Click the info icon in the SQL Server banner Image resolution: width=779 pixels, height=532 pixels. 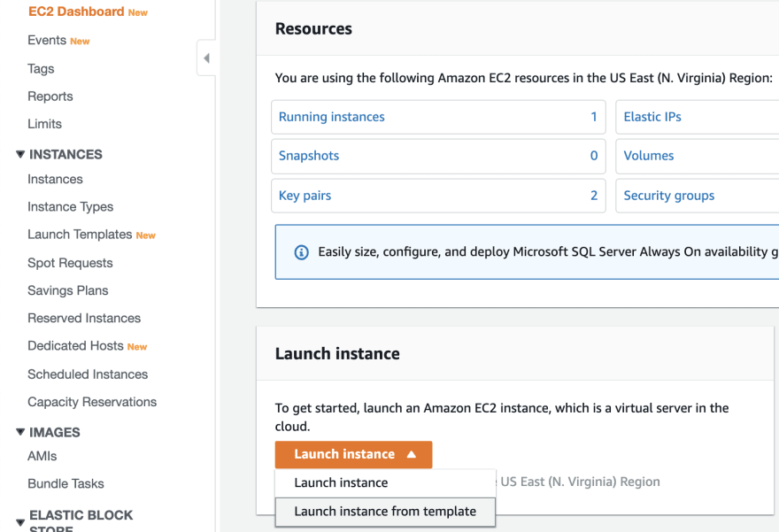point(302,252)
